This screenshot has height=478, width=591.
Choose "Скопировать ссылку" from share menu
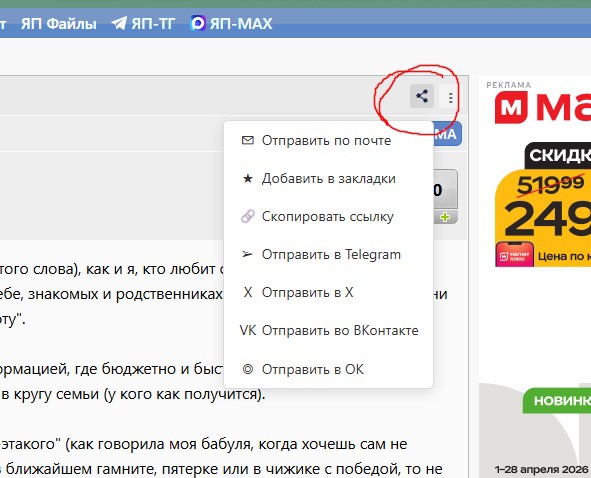(x=329, y=216)
